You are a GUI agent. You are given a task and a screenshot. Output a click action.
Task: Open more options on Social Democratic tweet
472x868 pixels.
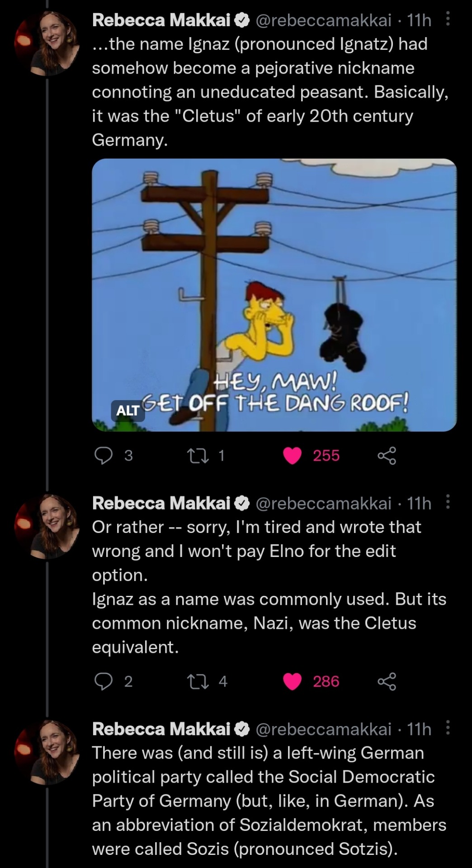point(448,728)
